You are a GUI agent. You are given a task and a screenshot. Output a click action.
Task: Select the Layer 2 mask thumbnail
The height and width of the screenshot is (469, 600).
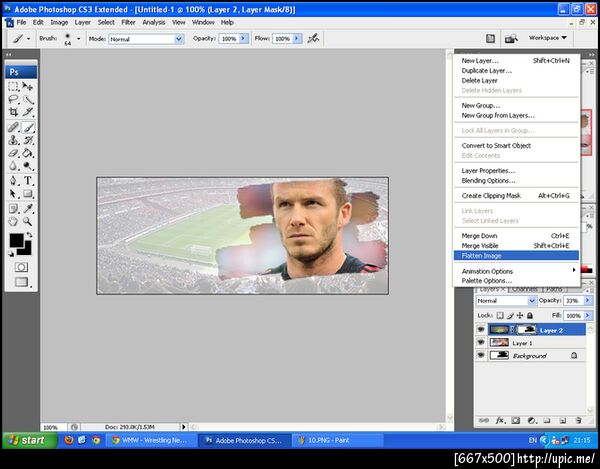click(x=525, y=329)
